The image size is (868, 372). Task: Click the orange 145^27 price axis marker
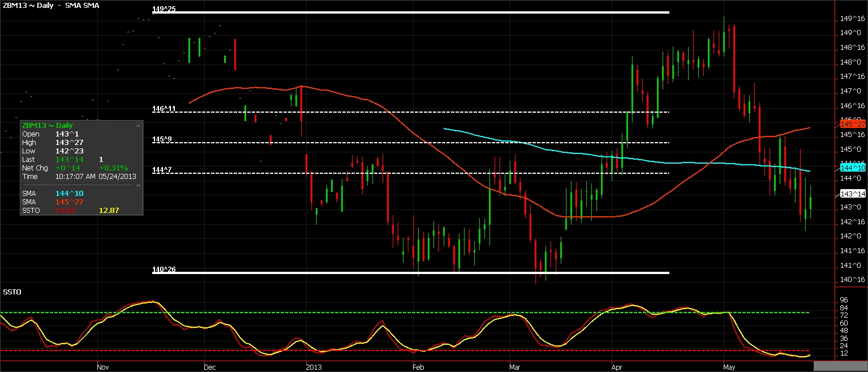click(853, 123)
